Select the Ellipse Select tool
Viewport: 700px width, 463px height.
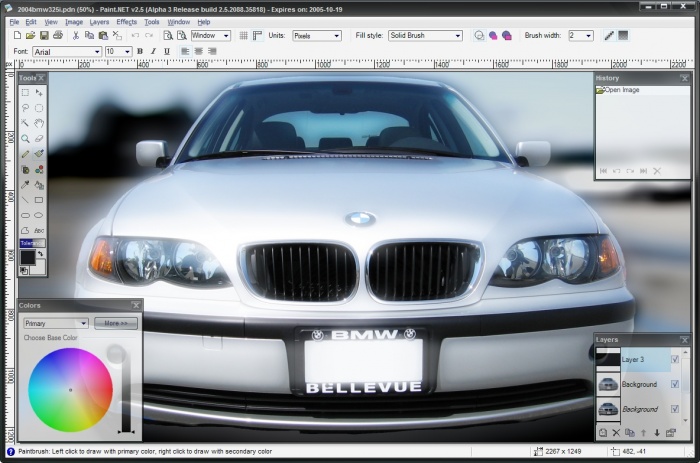pos(39,108)
